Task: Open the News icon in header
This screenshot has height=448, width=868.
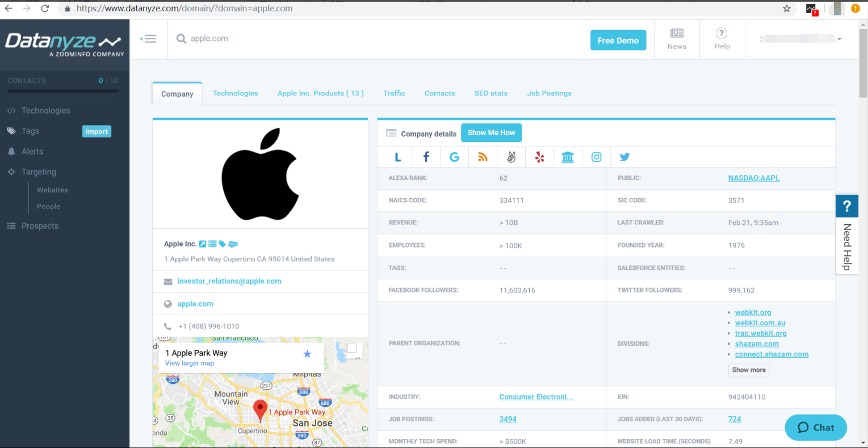Action: point(677,39)
